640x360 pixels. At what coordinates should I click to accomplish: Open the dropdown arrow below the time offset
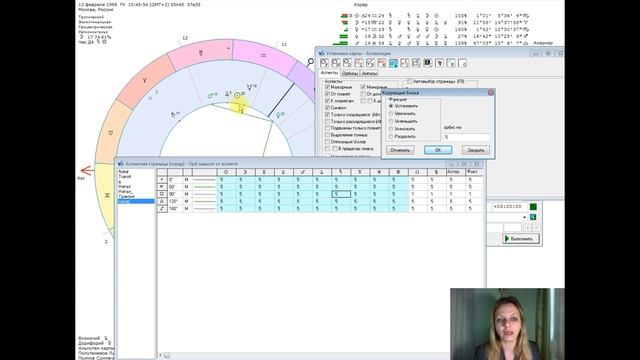(524, 217)
